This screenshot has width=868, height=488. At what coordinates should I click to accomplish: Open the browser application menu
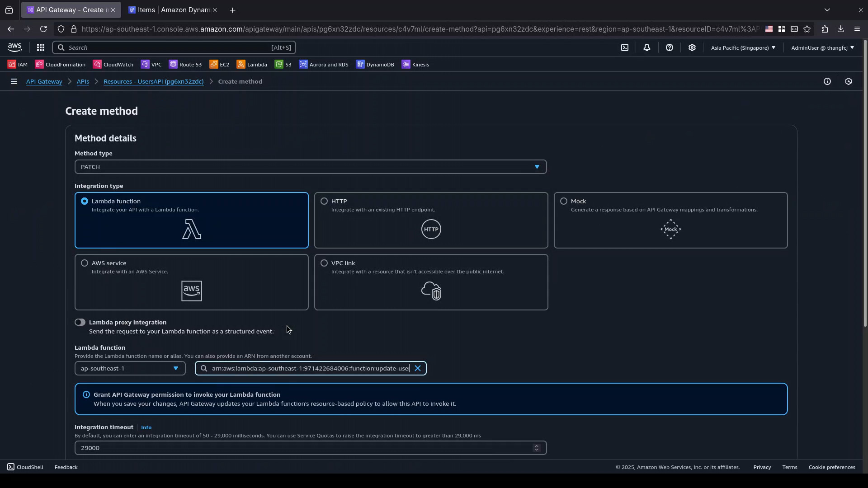point(857,29)
